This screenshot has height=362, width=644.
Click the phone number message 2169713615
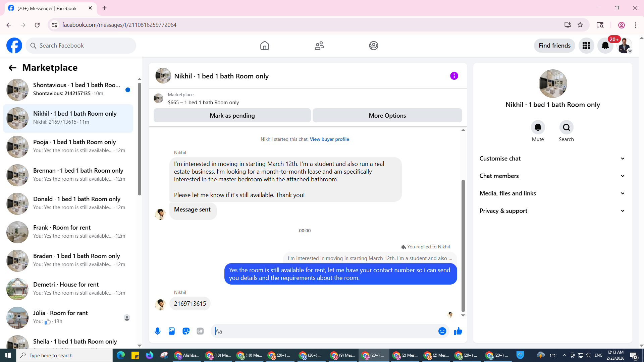coord(190,304)
